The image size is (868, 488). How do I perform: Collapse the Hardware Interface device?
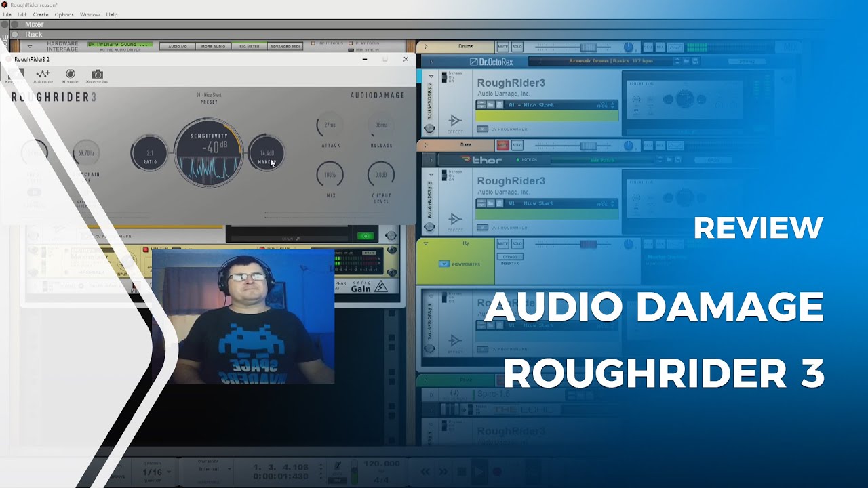(x=30, y=46)
